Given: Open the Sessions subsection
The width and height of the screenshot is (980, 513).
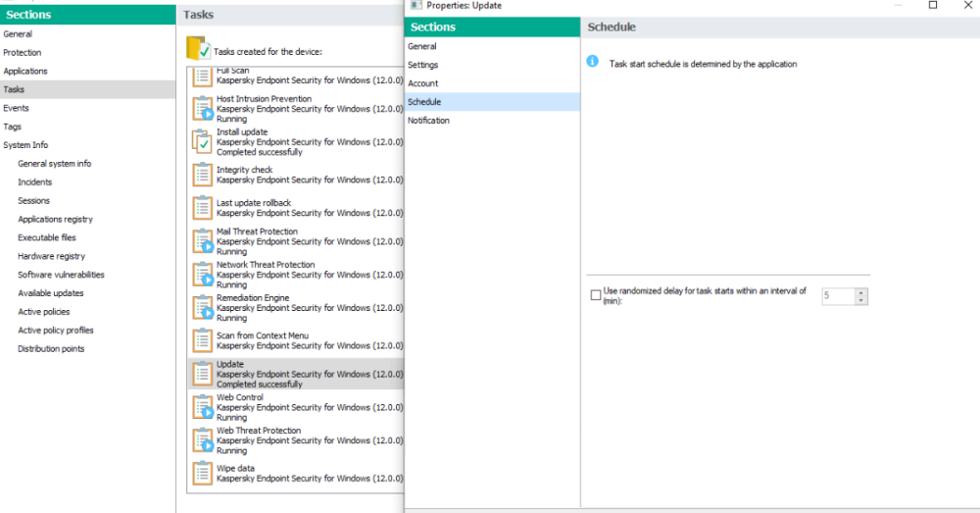Looking at the screenshot, I should (x=33, y=201).
